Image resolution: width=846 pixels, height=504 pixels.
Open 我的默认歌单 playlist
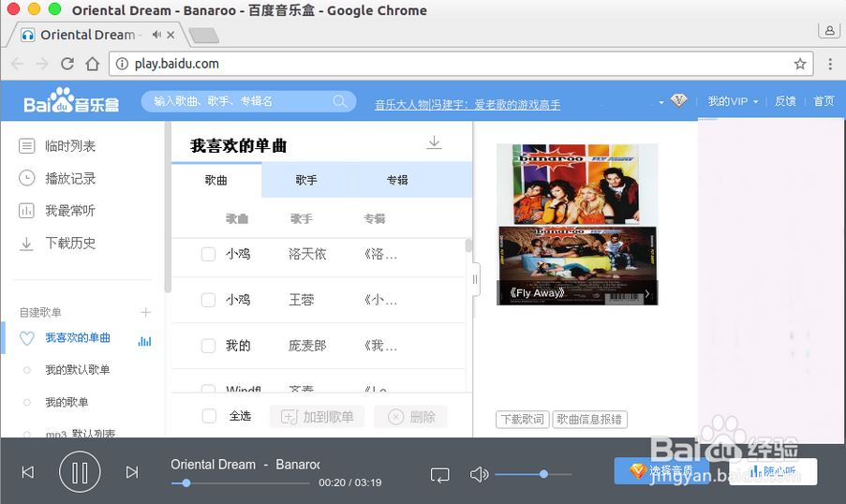78,370
